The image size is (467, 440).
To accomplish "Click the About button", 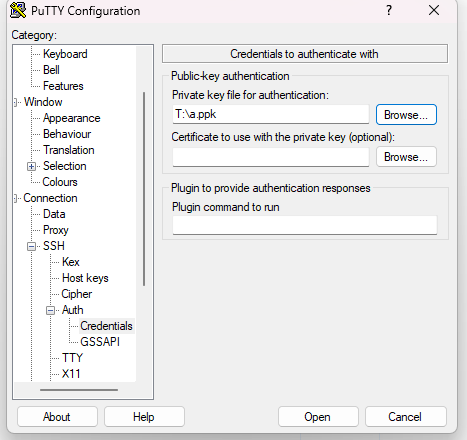I will pos(57,417).
